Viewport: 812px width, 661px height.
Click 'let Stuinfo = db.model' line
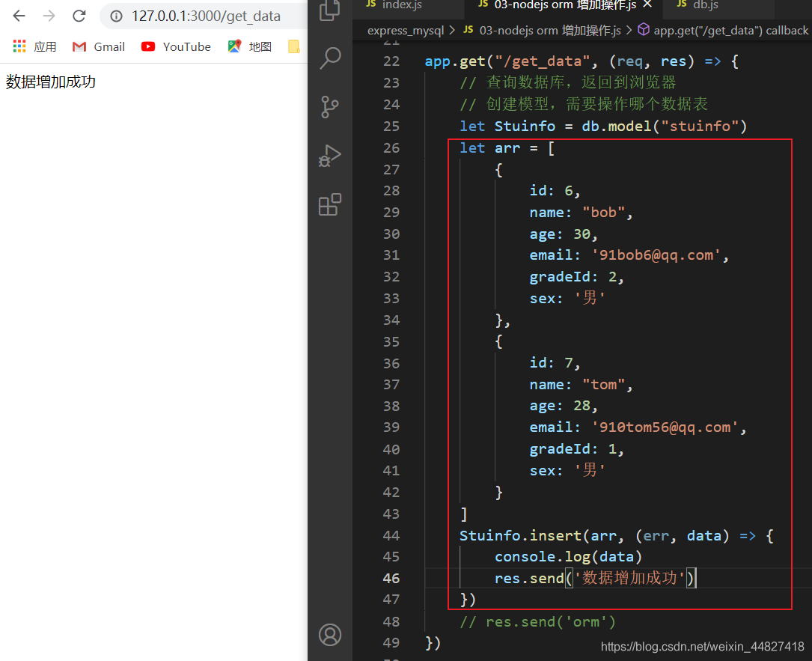[x=603, y=127]
